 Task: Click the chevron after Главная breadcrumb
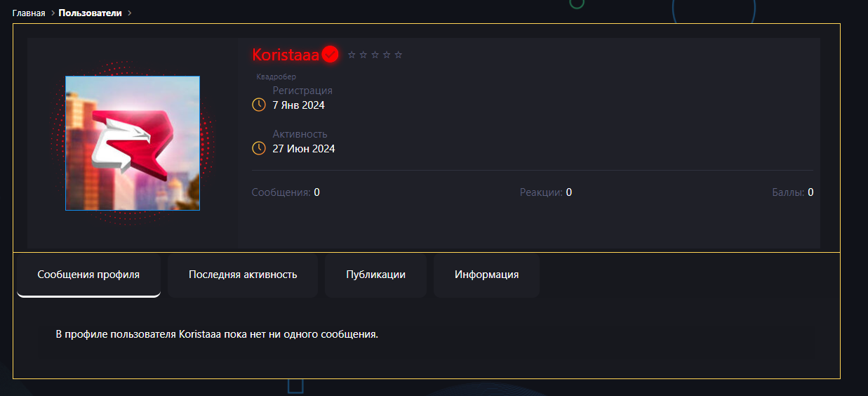point(53,13)
